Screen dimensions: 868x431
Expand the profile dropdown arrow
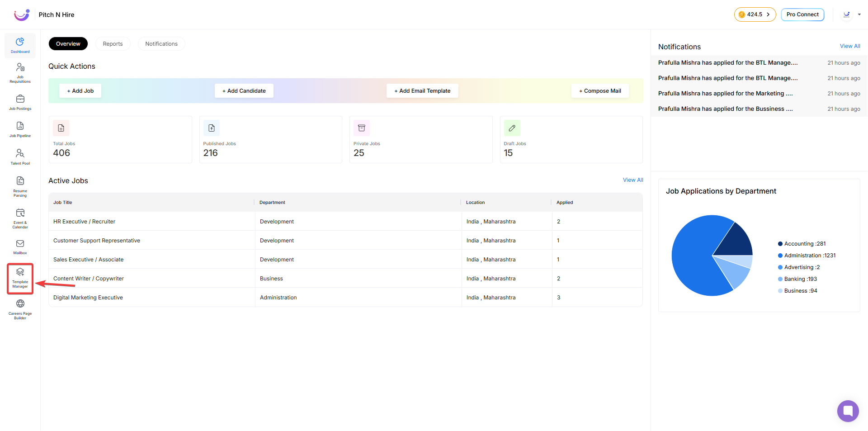[859, 14]
